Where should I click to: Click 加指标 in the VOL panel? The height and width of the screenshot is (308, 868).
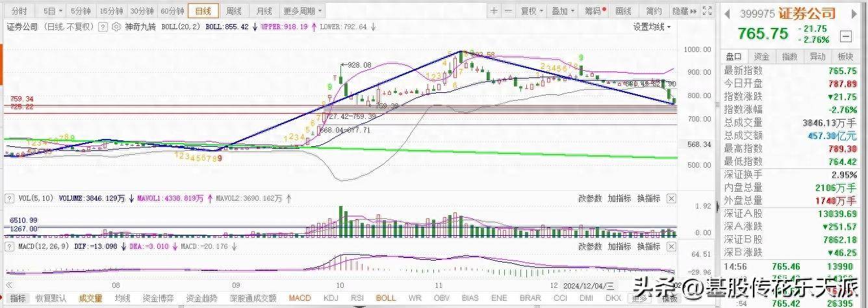click(x=619, y=198)
